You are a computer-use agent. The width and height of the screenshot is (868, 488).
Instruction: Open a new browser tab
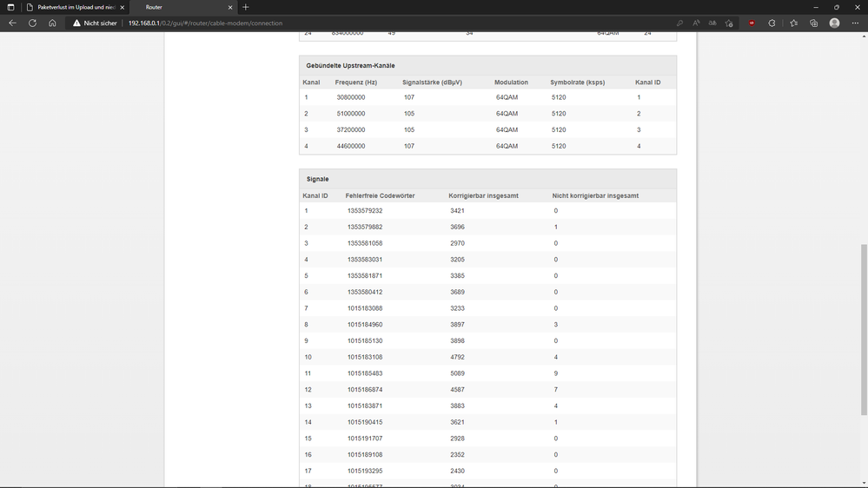coord(246,7)
